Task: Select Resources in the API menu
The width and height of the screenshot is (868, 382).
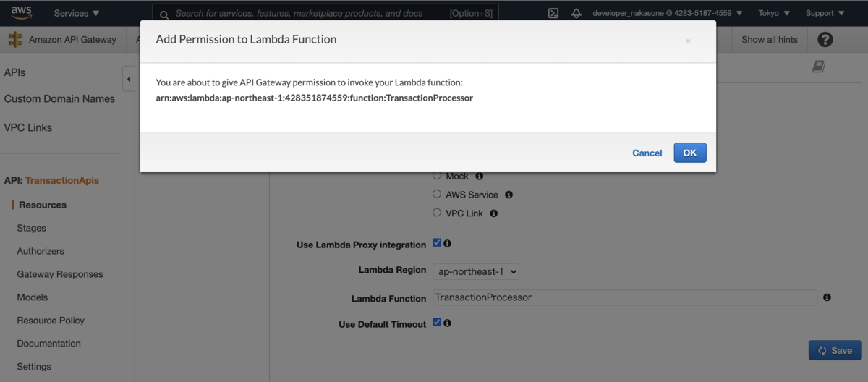Action: pos(43,205)
